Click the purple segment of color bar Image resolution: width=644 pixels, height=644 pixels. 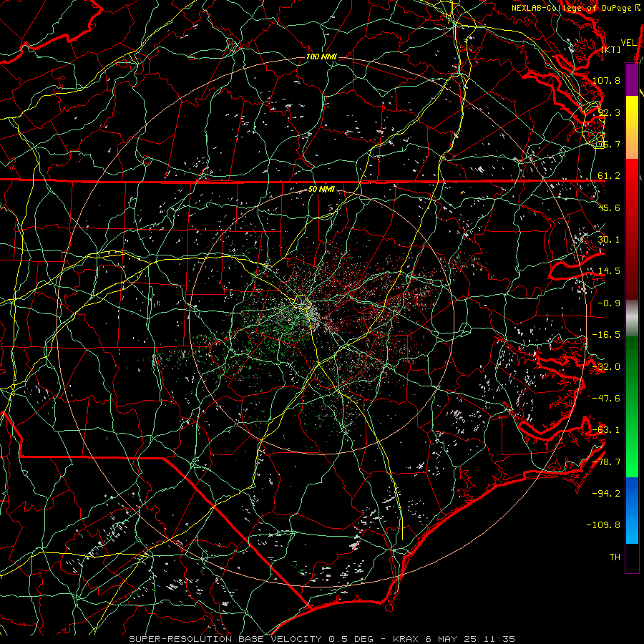click(x=632, y=79)
